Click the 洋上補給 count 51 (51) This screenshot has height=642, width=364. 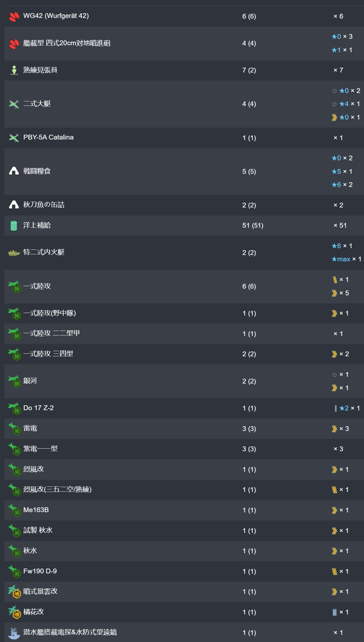[x=252, y=225]
